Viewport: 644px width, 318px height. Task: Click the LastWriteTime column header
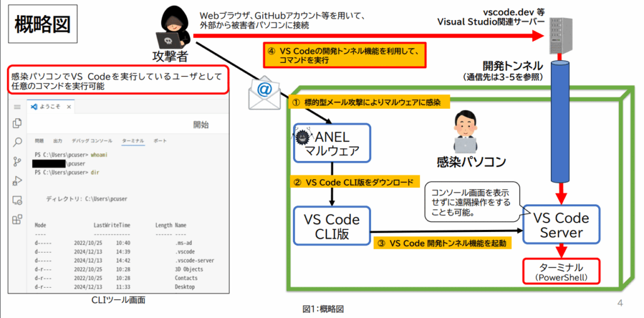coord(112,225)
